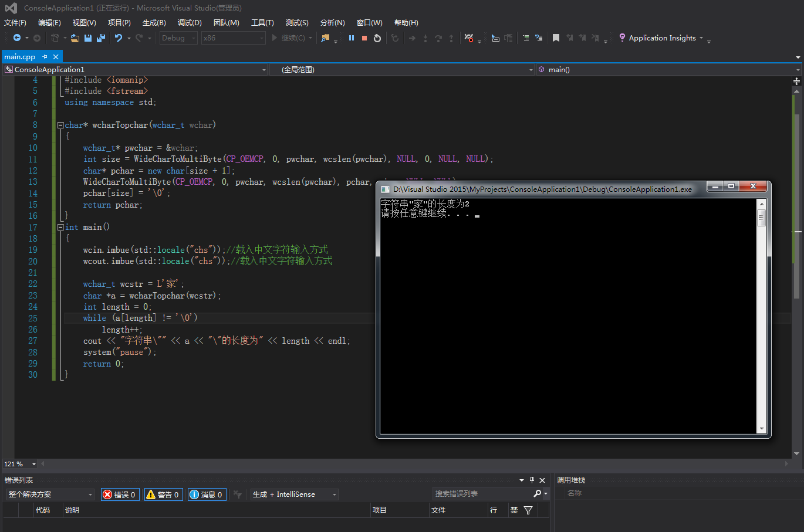Image resolution: width=804 pixels, height=532 pixels.
Task: Stop debugging with the red square icon
Action: 364,38
